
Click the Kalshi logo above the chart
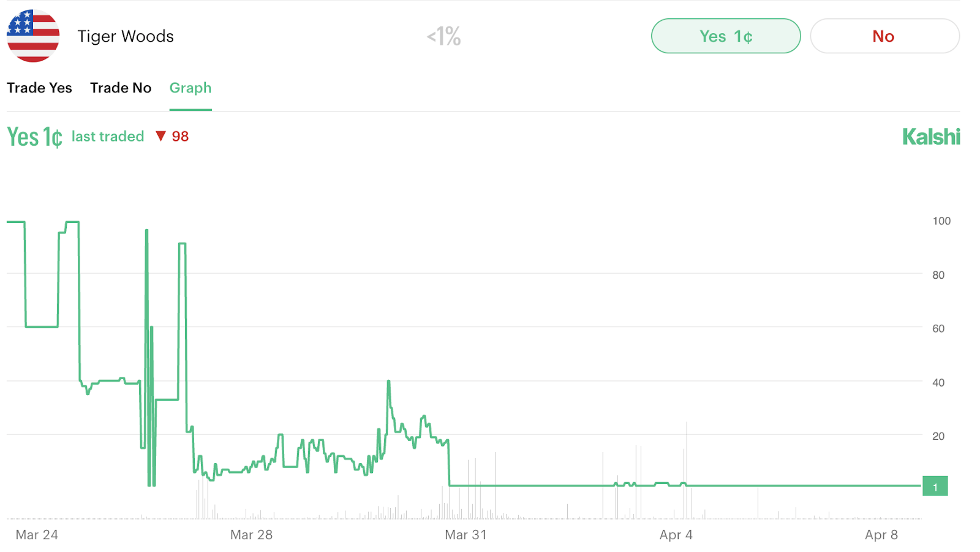(931, 137)
